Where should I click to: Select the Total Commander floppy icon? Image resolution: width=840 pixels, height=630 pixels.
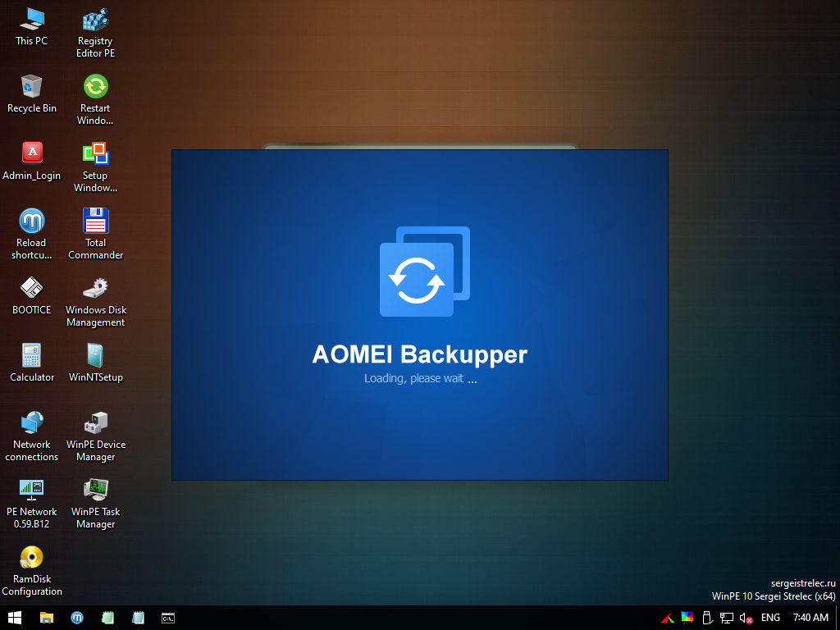[95, 221]
